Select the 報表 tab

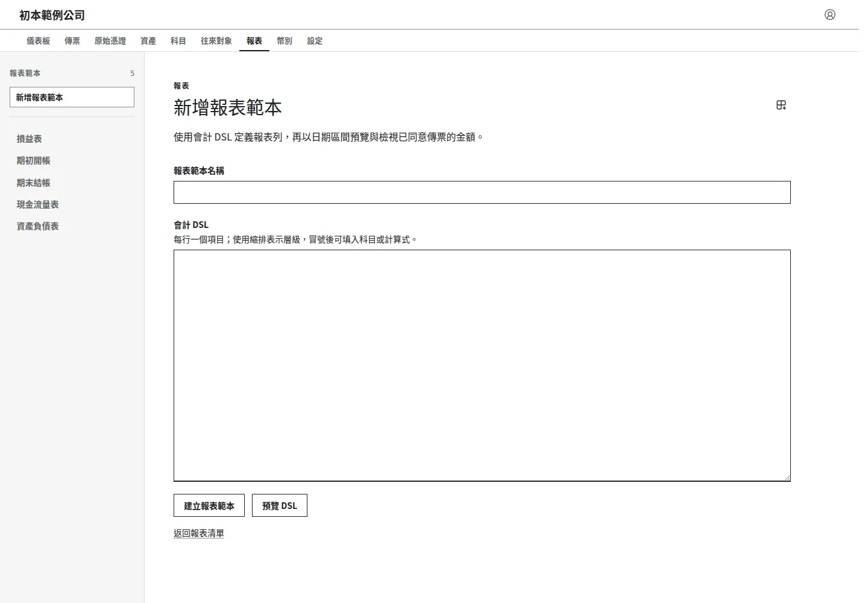click(x=254, y=41)
